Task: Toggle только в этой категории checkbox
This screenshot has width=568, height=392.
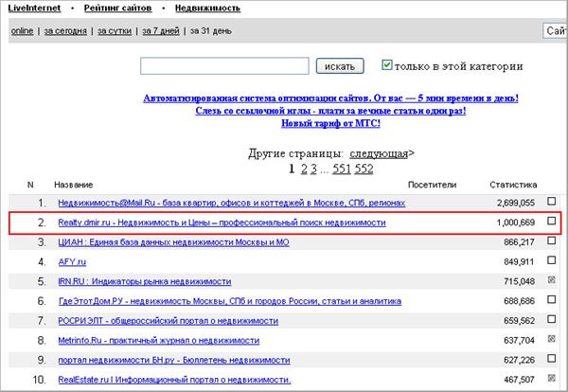Action: point(387,65)
